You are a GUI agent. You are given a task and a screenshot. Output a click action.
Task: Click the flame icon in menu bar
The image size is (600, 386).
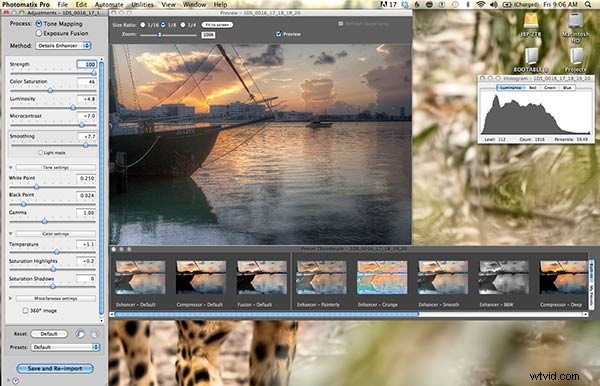[417, 4]
